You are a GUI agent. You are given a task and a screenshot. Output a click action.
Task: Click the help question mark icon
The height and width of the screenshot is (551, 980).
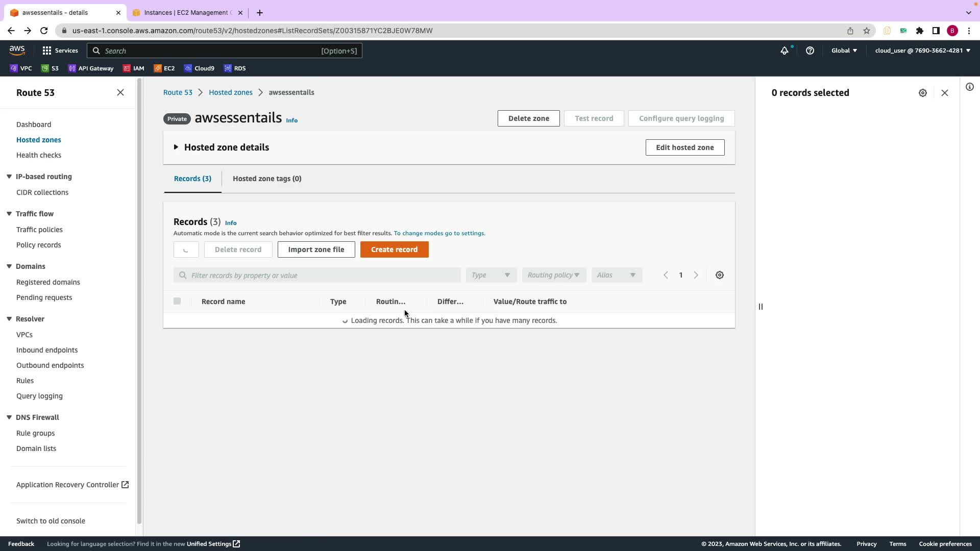click(810, 51)
